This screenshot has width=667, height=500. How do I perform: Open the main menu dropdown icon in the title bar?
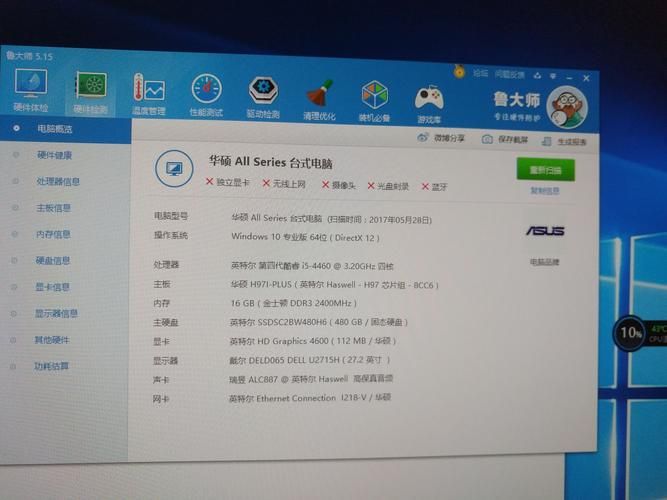point(553,76)
